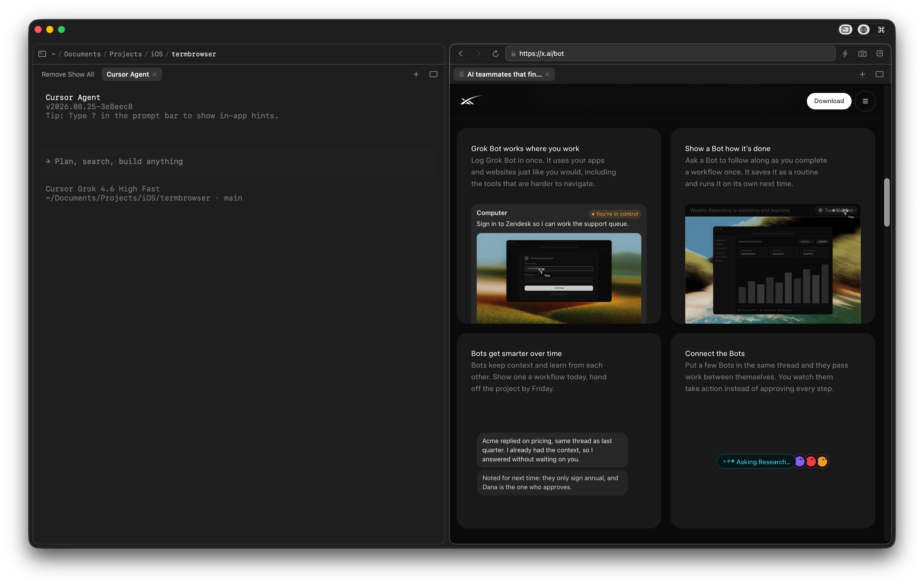Click the main branch path line
924x586 pixels.
tap(144, 198)
